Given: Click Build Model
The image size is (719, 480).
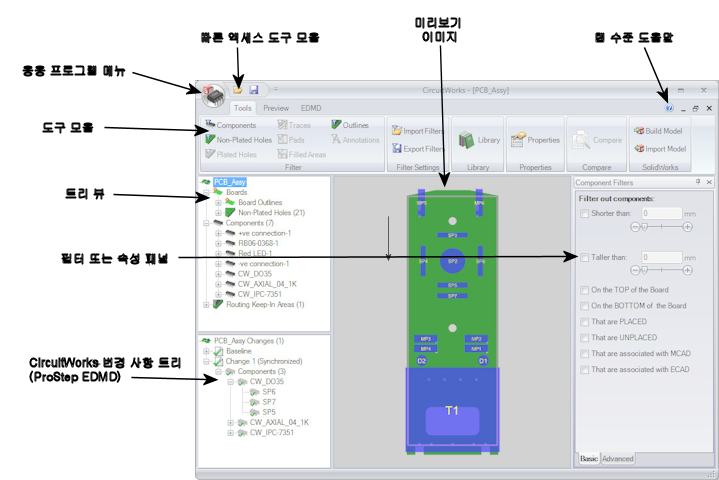Looking at the screenshot, I should pyautogui.click(x=660, y=131).
